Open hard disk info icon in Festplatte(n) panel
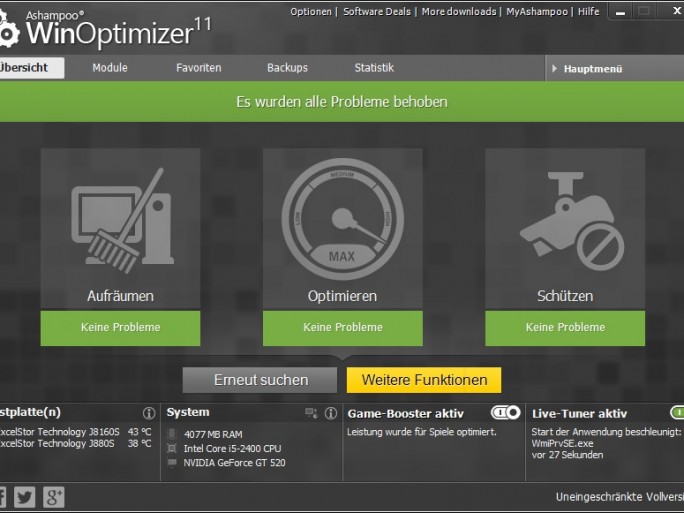684x513 pixels. (x=149, y=413)
